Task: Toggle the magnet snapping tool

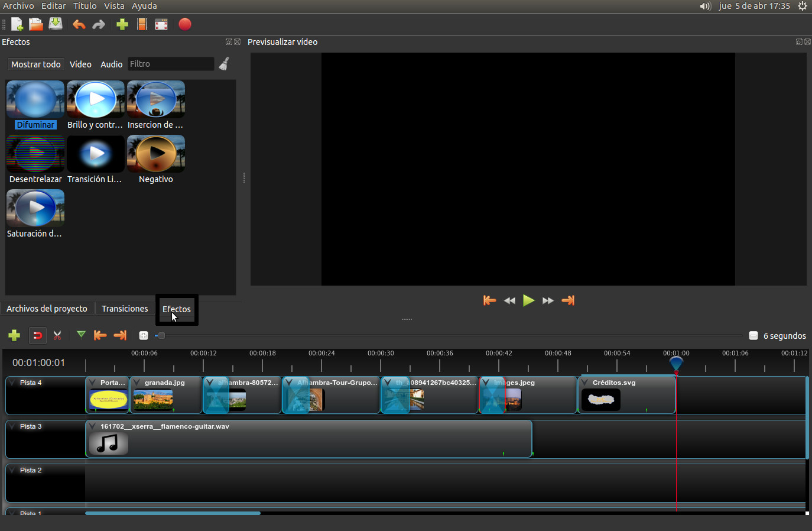Action: (37, 336)
